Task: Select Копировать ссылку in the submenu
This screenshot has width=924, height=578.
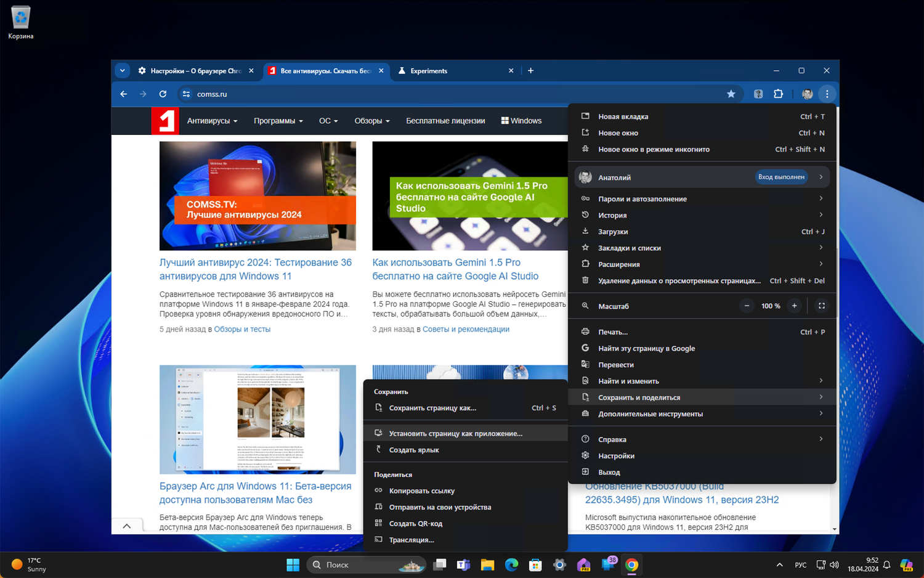Action: pos(466,490)
